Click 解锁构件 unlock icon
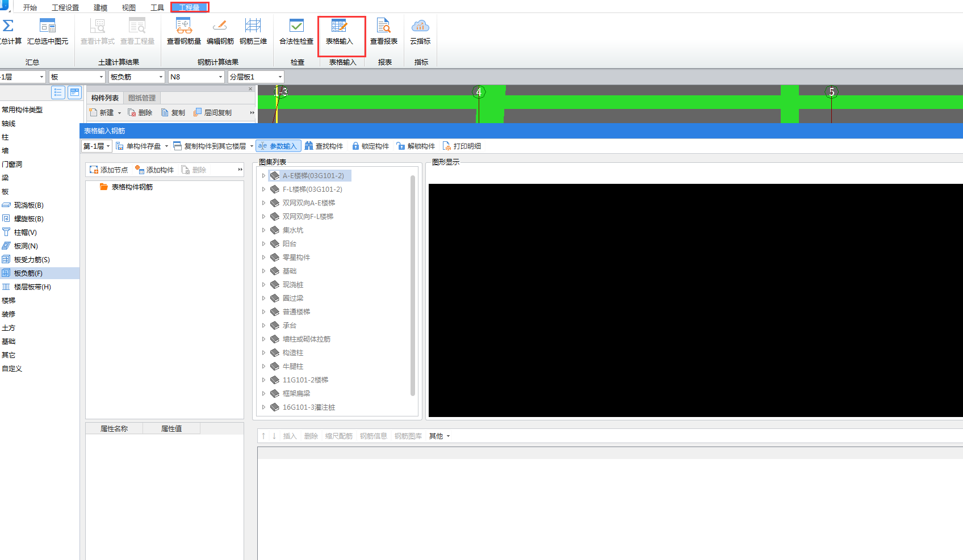963x560 pixels. [401, 146]
